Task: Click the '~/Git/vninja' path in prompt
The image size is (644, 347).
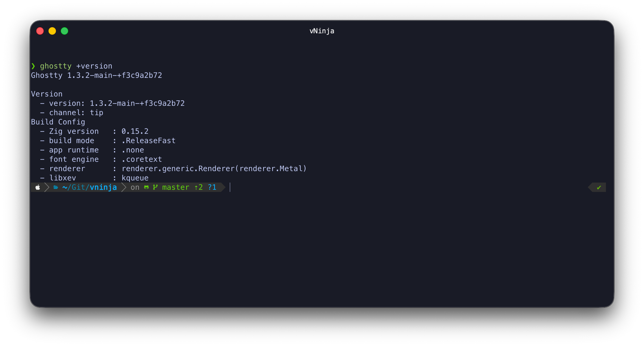Action: [90, 188]
